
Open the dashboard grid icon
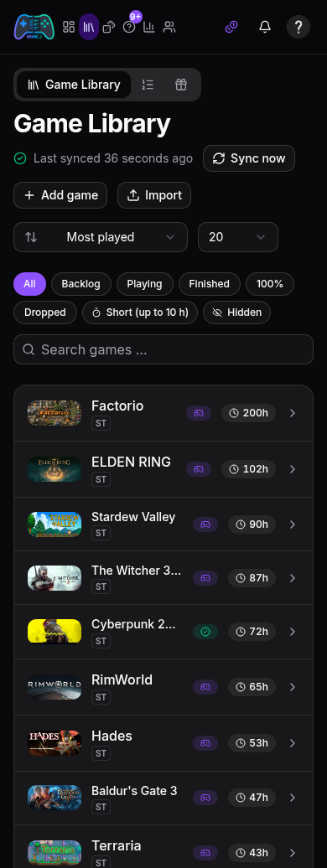[69, 27]
